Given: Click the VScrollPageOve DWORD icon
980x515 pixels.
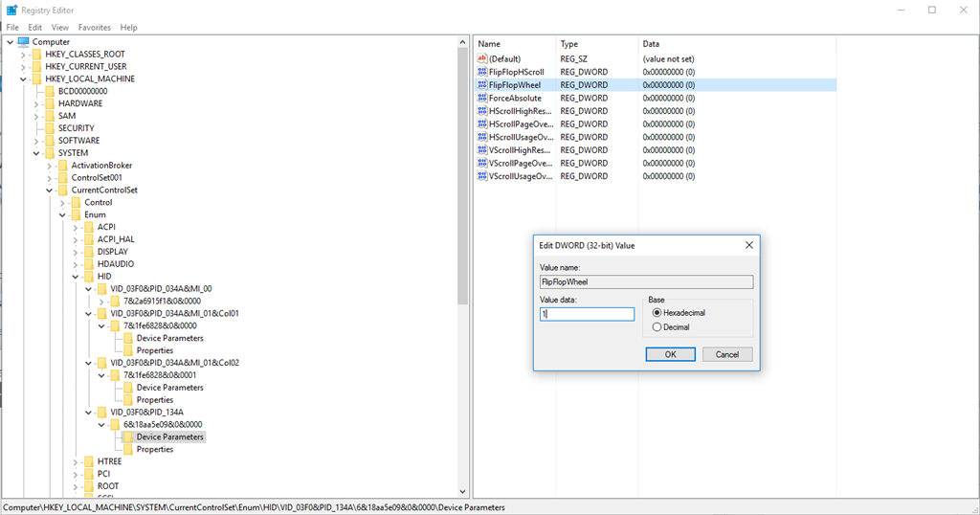Looking at the screenshot, I should point(482,163).
